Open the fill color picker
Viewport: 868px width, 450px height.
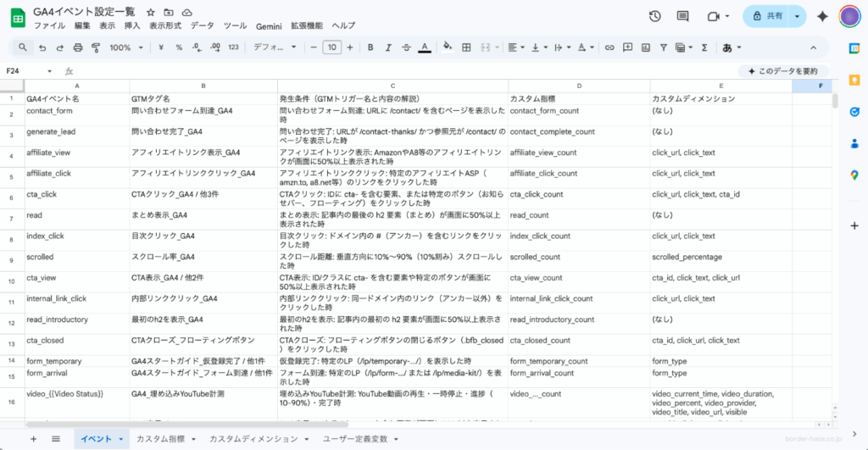448,47
